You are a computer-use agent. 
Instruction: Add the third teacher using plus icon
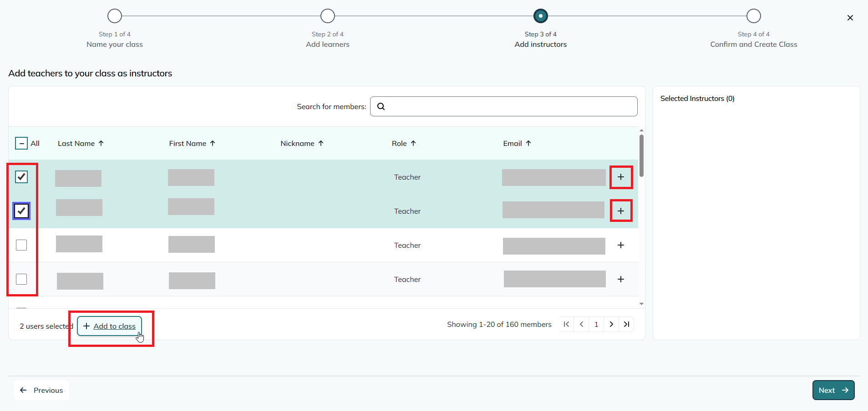point(620,245)
